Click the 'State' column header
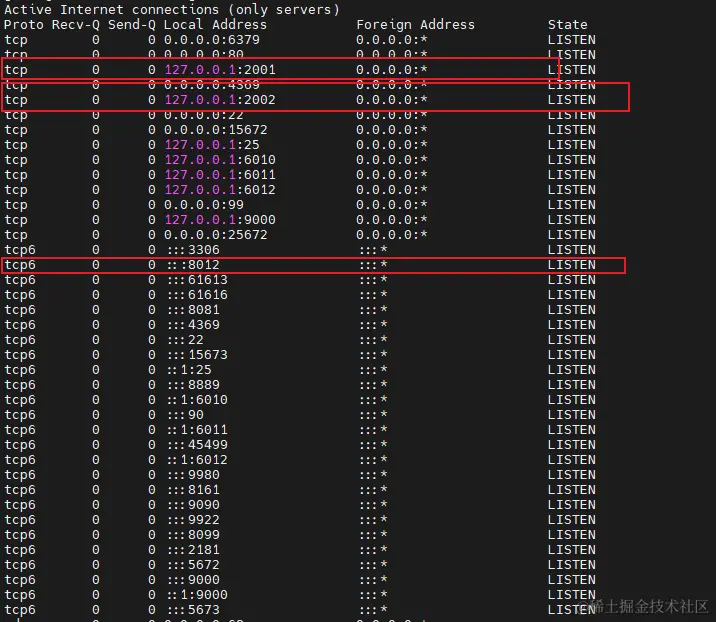Image resolution: width=716 pixels, height=622 pixels. pyautogui.click(x=568, y=25)
